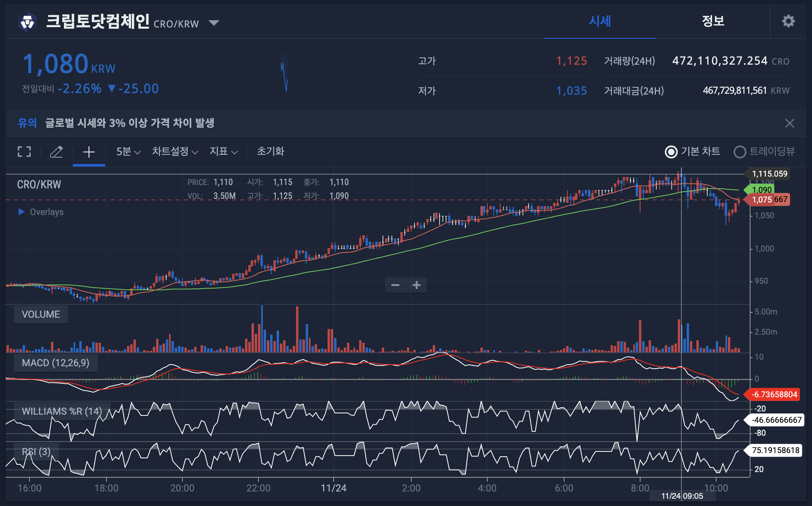This screenshot has width=812, height=506.
Task: Click the Crypto.com Chain coin logo
Action: click(27, 22)
